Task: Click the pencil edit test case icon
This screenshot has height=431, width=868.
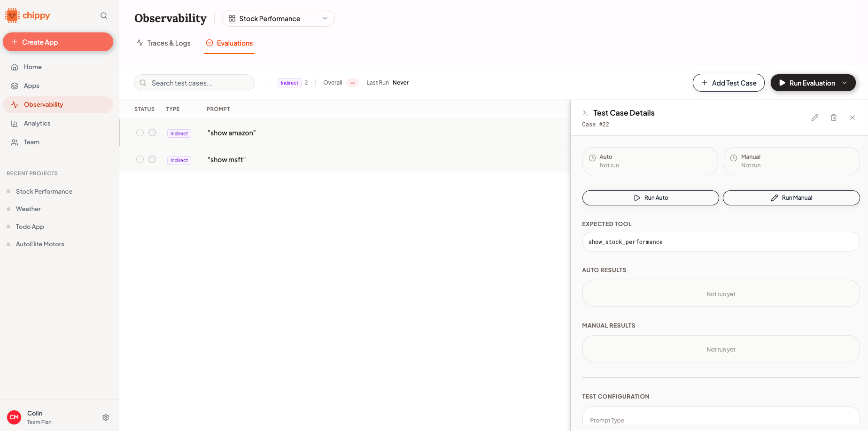Action: coord(815,118)
